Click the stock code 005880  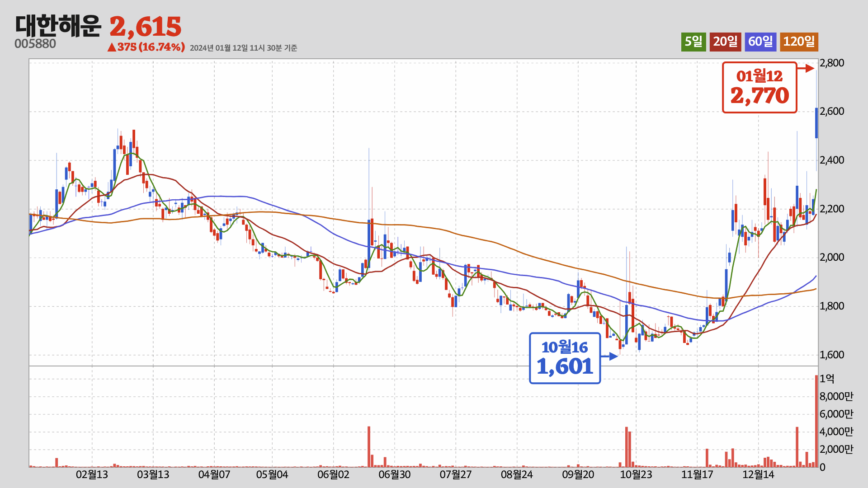click(x=35, y=44)
